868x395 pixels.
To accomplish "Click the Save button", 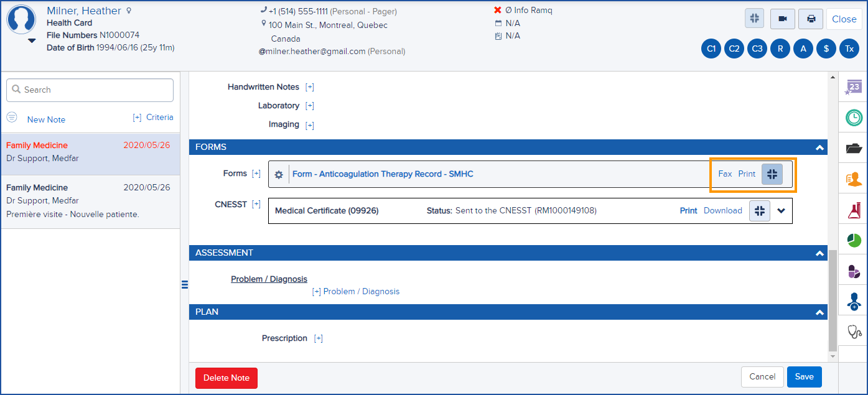I will 804,376.
